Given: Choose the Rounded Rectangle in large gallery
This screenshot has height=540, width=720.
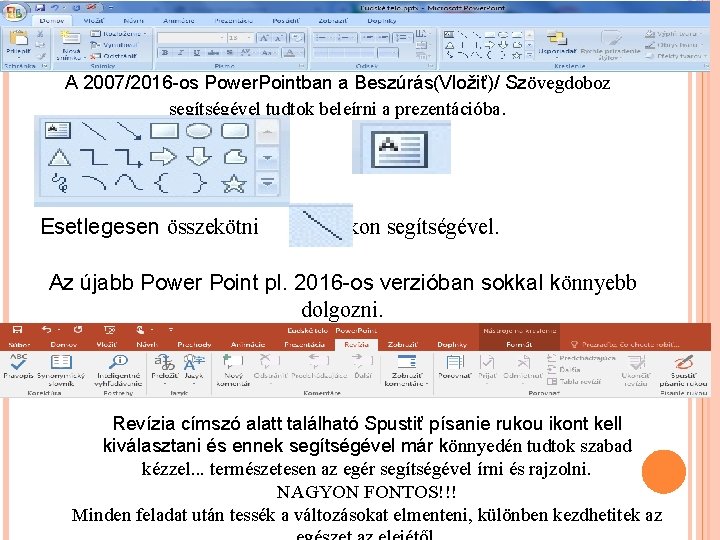Looking at the screenshot, I should coord(235,131).
